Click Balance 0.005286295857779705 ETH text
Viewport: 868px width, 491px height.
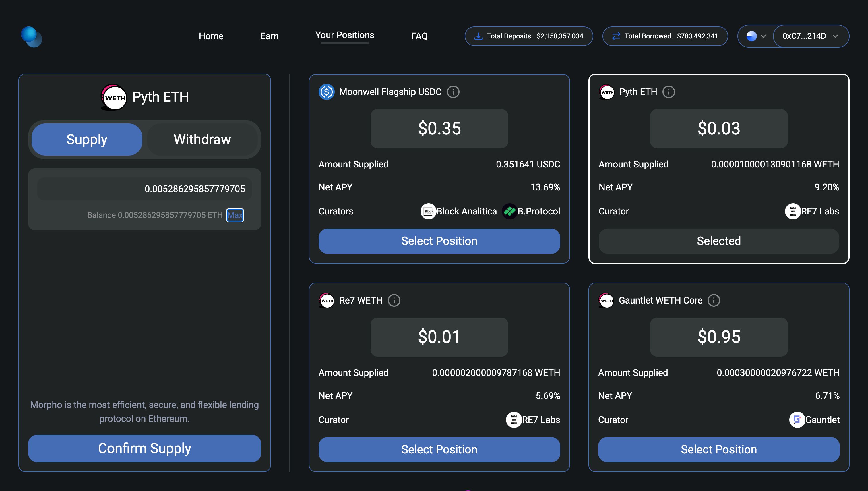pyautogui.click(x=155, y=215)
